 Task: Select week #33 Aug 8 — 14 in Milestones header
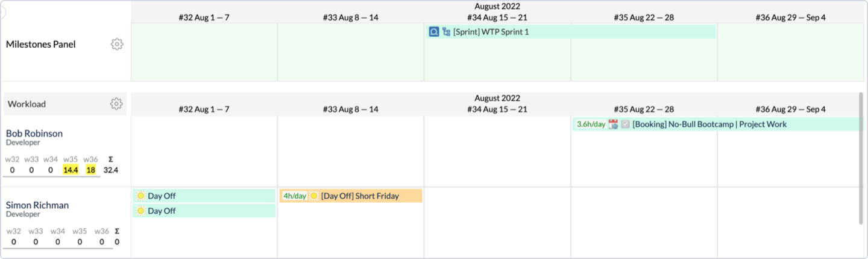tap(350, 18)
